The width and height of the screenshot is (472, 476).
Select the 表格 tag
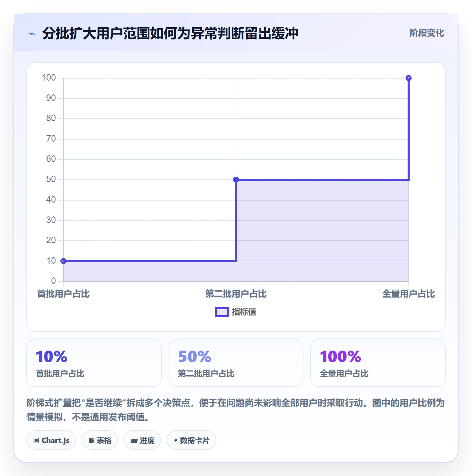click(x=100, y=440)
